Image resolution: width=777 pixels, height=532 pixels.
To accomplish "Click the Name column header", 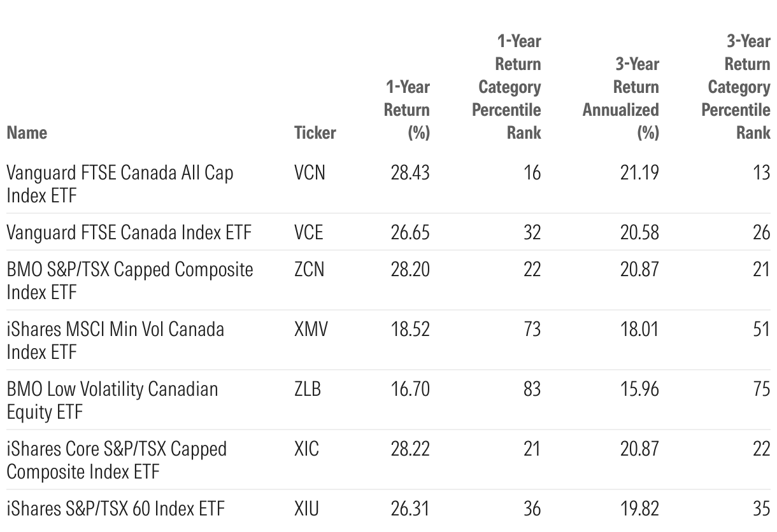I will (27, 132).
